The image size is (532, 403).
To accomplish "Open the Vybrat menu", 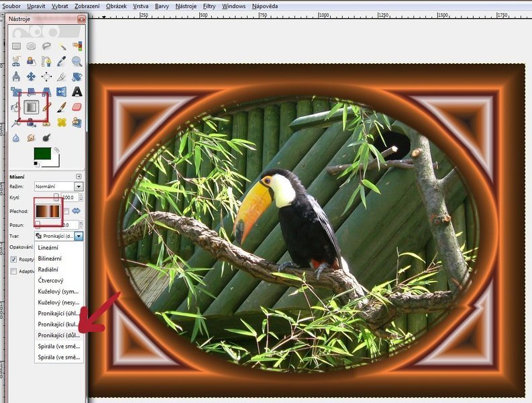I will pos(60,6).
